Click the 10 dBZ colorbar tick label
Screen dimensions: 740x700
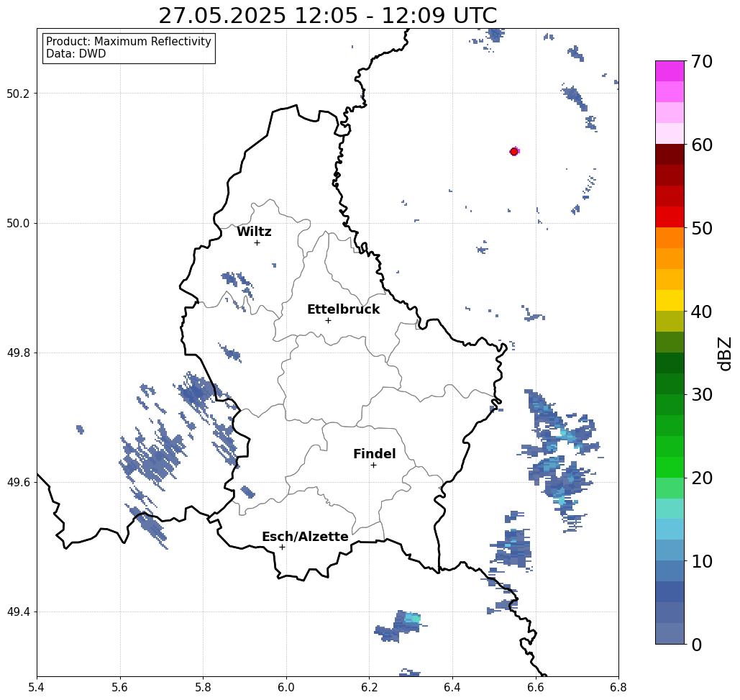[702, 560]
